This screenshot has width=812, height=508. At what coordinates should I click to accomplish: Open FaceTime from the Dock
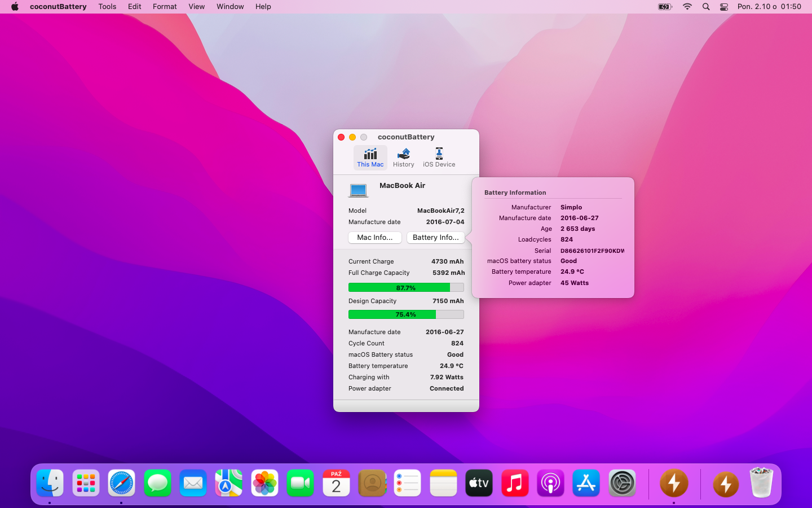[301, 483]
